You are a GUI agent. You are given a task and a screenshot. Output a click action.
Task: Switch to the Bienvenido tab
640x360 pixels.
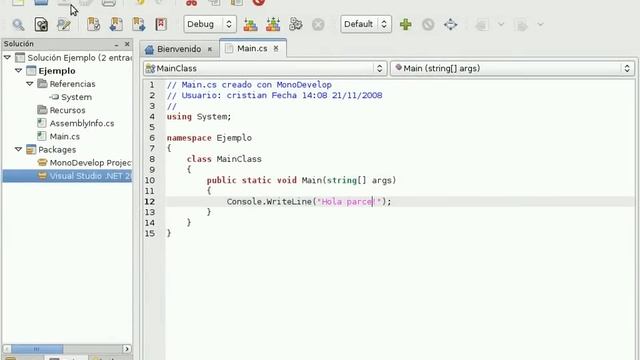tap(179, 49)
